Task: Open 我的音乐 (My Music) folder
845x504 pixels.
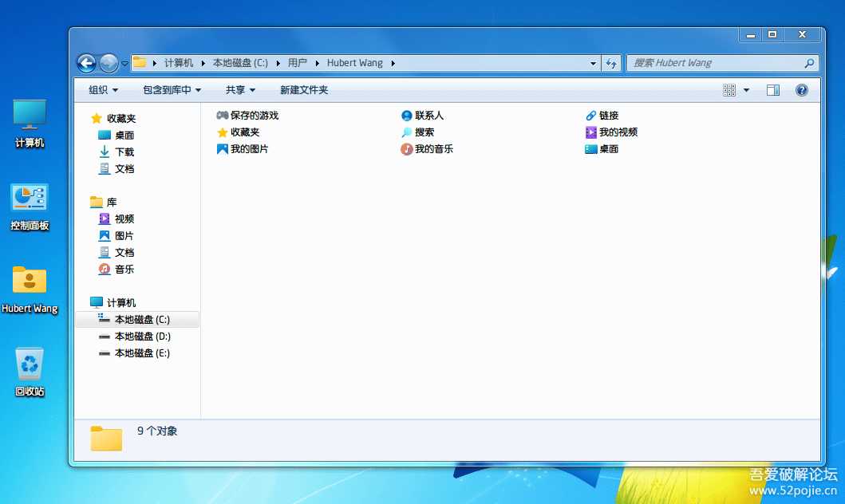Action: (x=434, y=148)
